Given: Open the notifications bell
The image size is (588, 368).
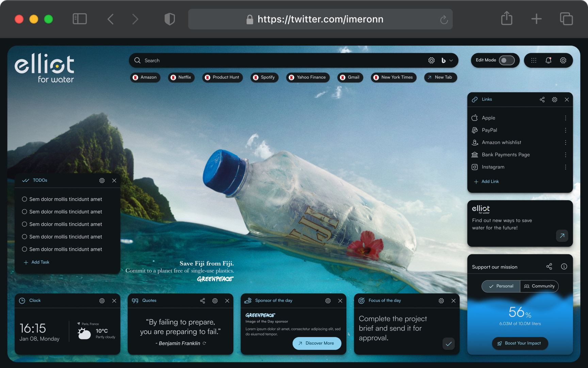Looking at the screenshot, I should click(x=548, y=60).
